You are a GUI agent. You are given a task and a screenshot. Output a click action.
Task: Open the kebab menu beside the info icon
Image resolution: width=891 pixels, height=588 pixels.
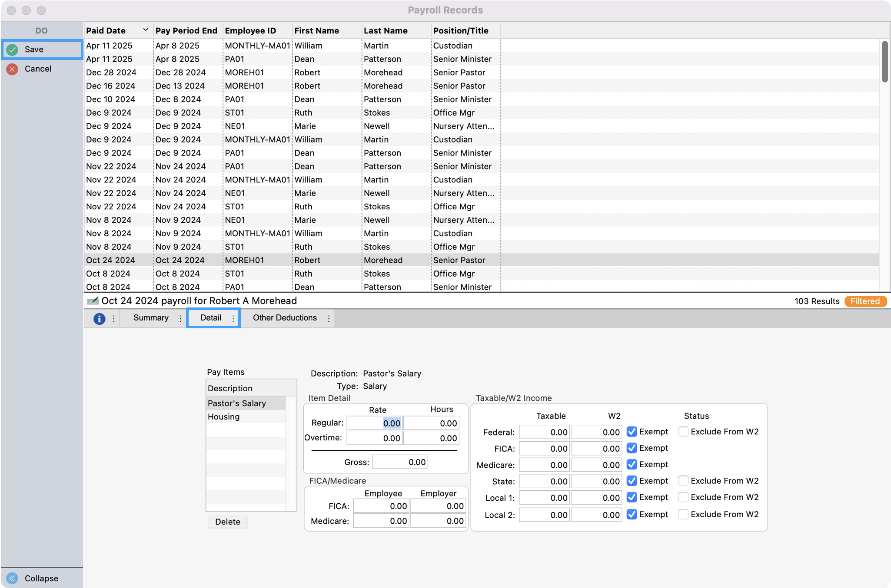tap(114, 318)
